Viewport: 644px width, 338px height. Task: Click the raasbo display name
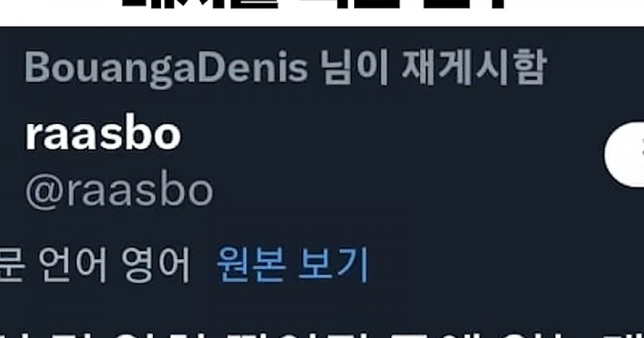103,136
